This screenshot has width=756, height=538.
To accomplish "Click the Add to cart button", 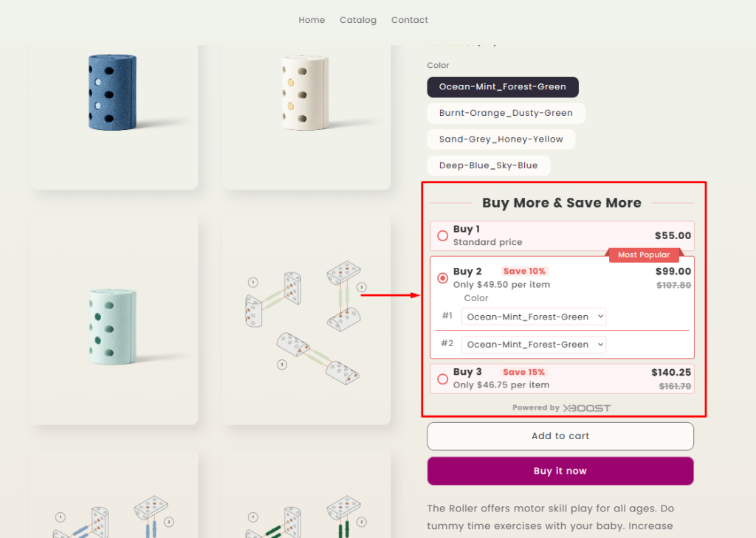I will tap(560, 436).
